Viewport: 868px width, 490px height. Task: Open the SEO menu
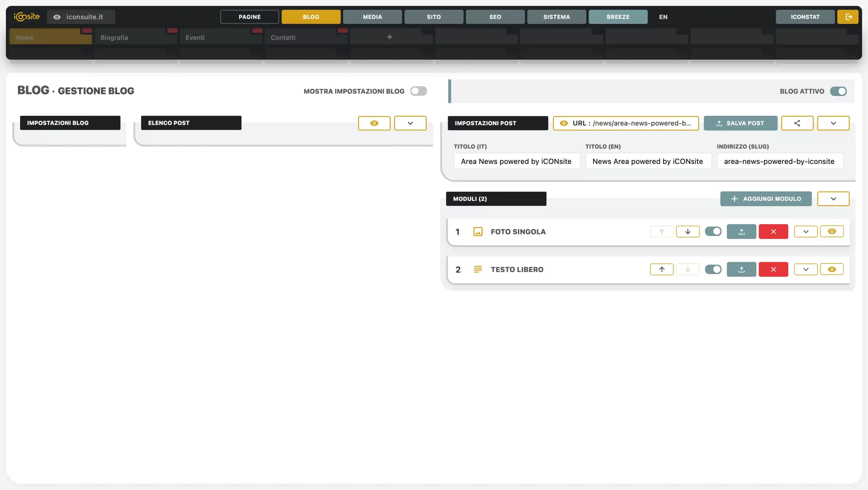point(495,17)
